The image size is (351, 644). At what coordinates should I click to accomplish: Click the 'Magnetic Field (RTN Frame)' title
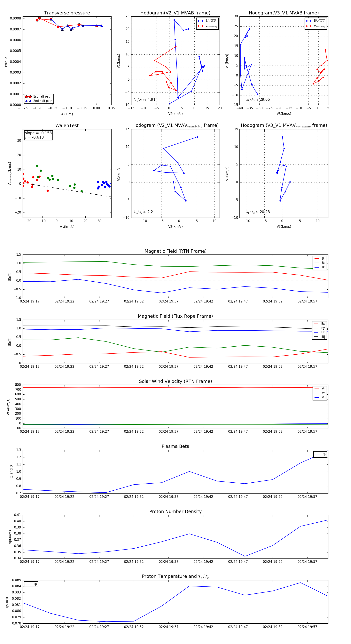[x=175, y=251]
